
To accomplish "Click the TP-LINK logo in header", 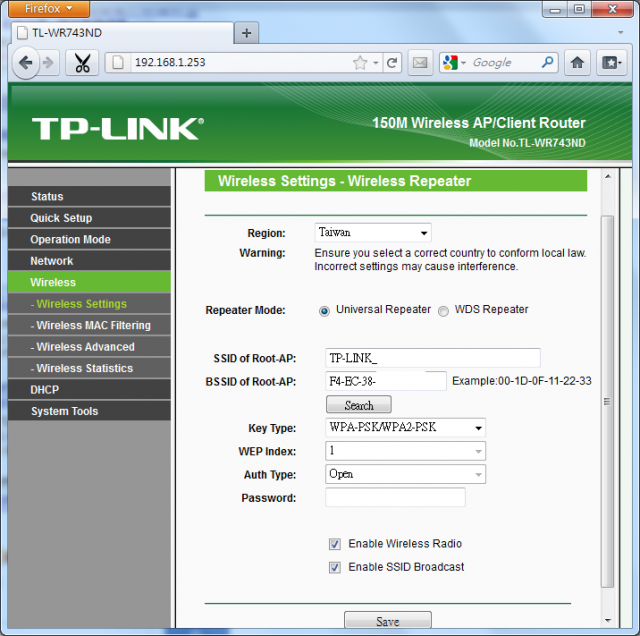I will [x=118, y=129].
